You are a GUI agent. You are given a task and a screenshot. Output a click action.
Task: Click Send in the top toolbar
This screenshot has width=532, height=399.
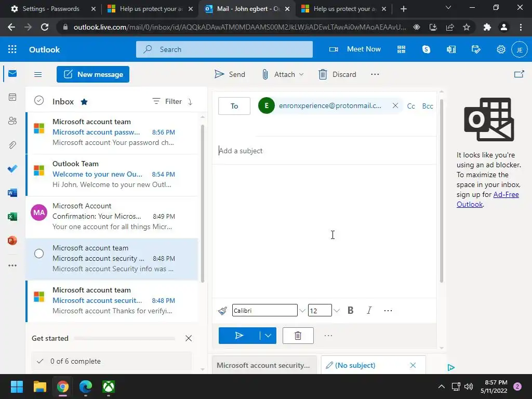point(230,74)
